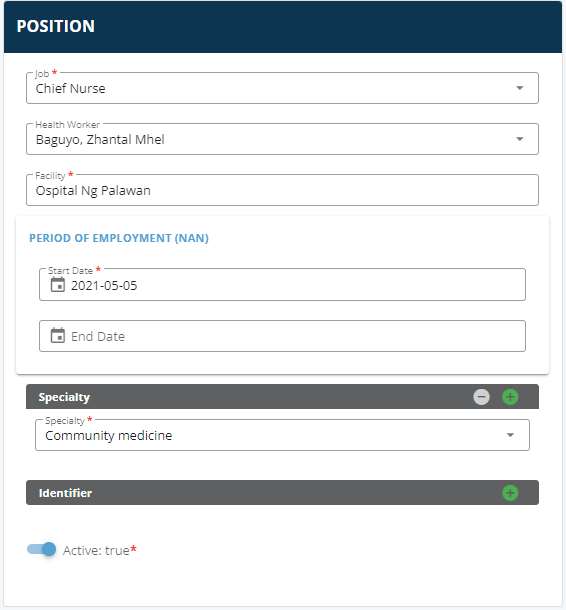Screen dimensions: 566x610
Task: Toggle the Active switch off
Action: 42,549
